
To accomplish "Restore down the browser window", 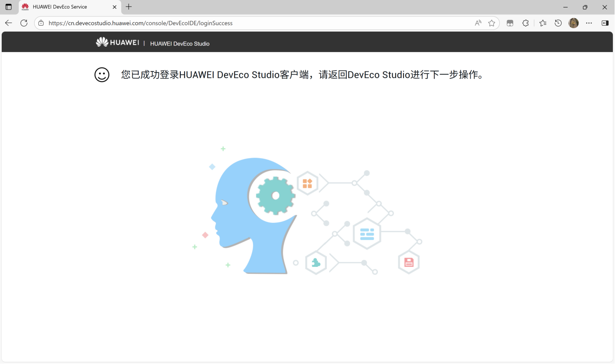I will click(585, 7).
